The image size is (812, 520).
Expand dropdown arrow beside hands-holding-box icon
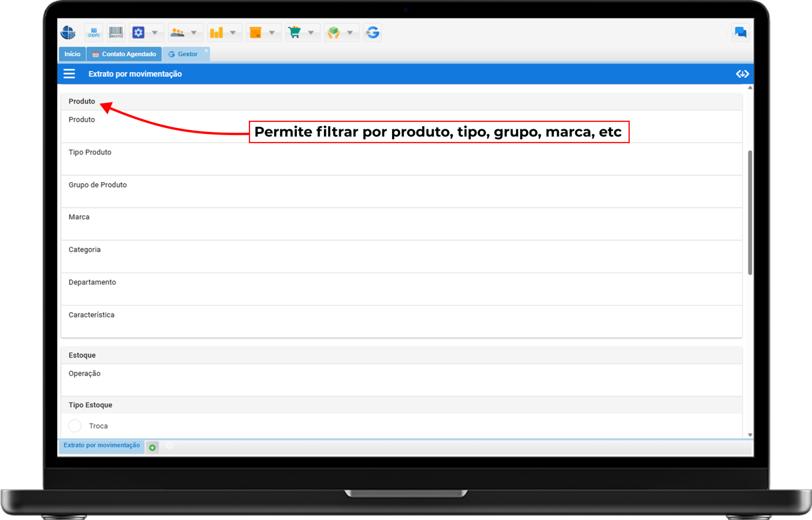pyautogui.click(x=350, y=32)
